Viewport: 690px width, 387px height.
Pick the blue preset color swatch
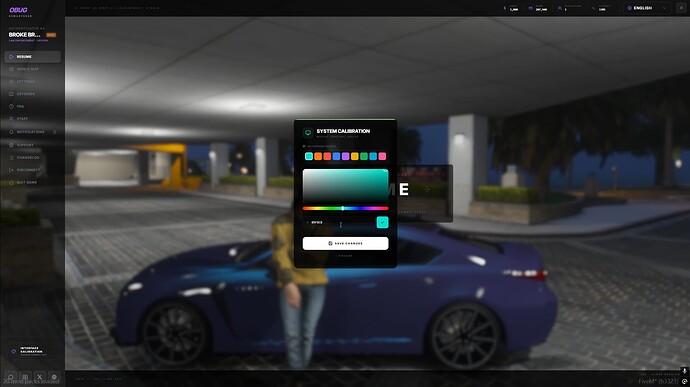coord(337,156)
